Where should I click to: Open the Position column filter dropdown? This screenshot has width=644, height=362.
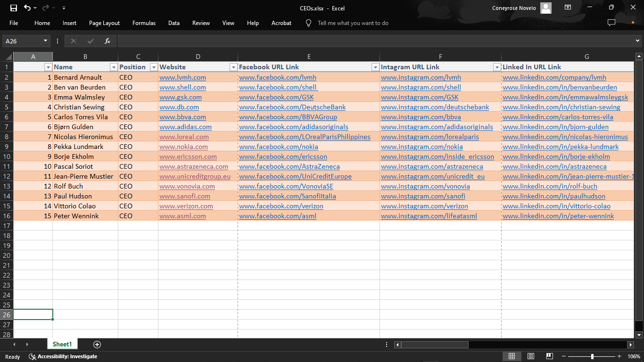tap(154, 67)
